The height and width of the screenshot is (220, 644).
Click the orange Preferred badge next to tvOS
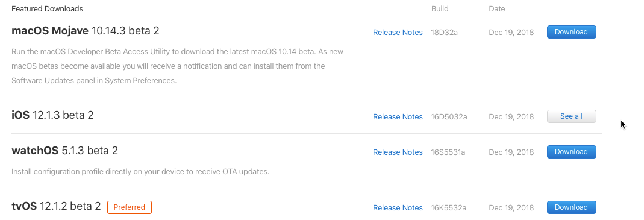click(x=130, y=207)
